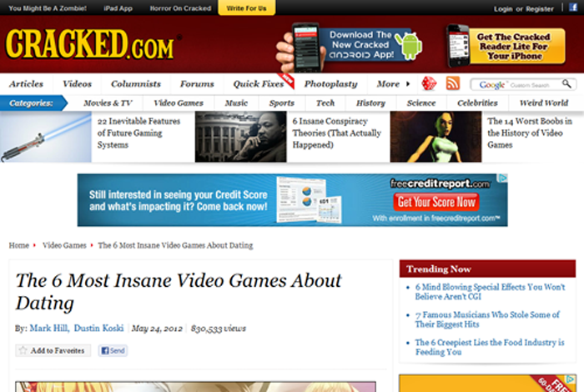Click Get Your Score Now ad button
Image resolution: width=584 pixels, height=392 pixels.
click(x=436, y=202)
